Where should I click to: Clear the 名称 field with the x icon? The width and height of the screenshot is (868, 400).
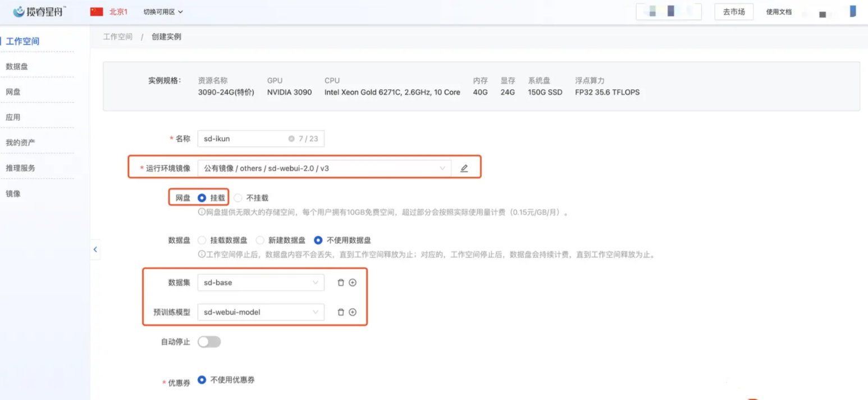tap(291, 139)
